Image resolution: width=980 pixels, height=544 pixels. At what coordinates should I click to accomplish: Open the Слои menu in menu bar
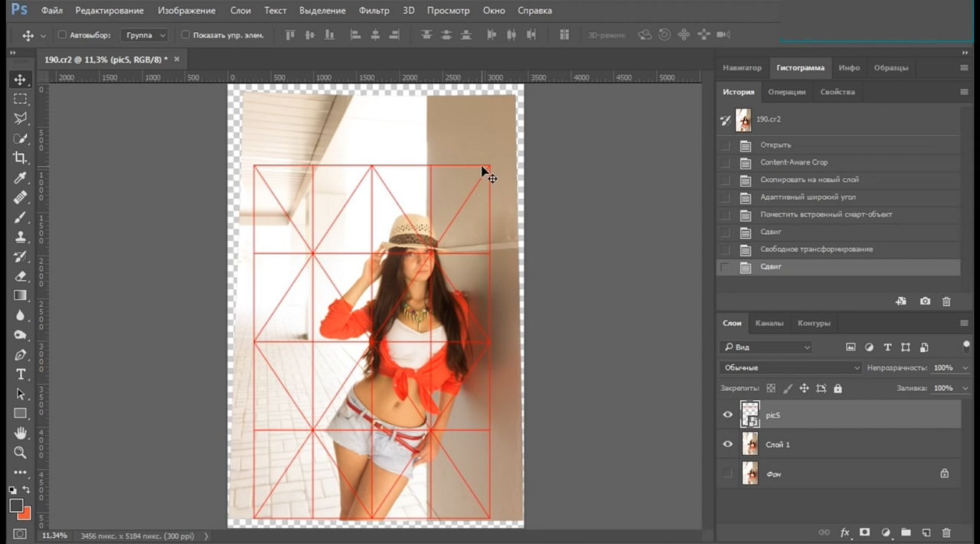[x=240, y=11]
